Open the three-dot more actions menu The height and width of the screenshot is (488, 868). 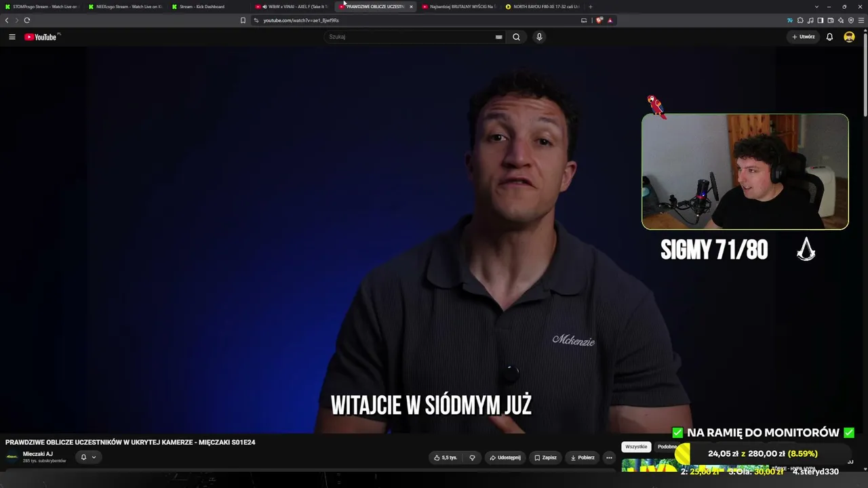(609, 457)
